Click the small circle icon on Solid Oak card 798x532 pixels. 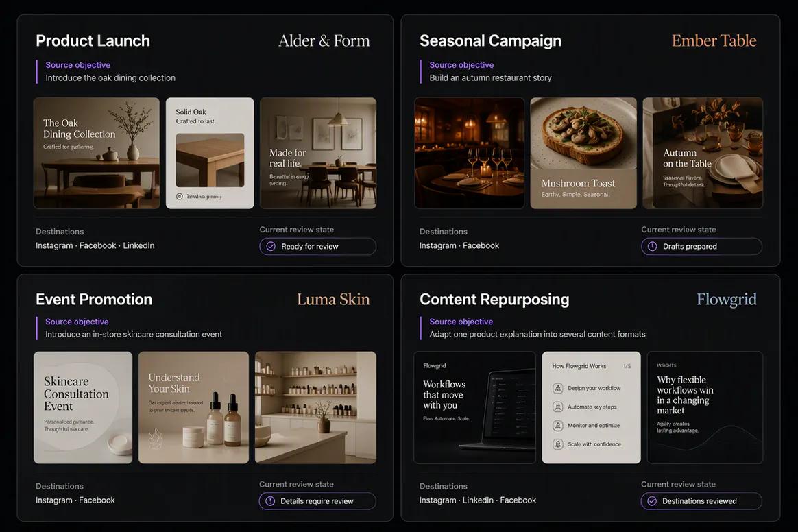click(179, 197)
